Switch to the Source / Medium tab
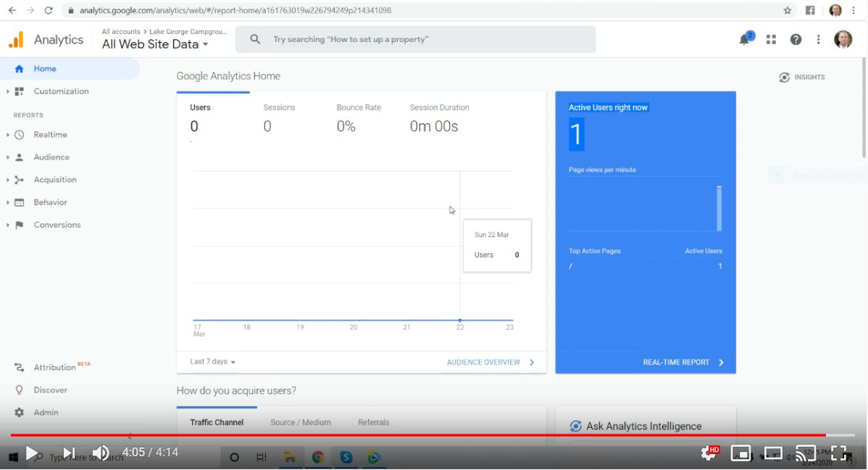This screenshot has width=868, height=470. (x=301, y=422)
